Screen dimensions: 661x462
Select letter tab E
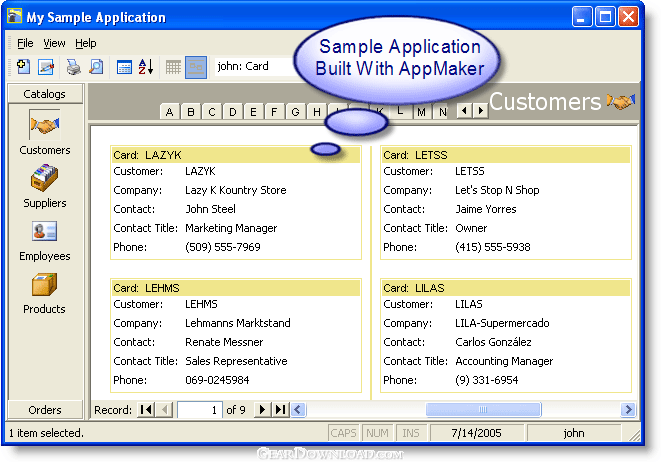(x=253, y=112)
